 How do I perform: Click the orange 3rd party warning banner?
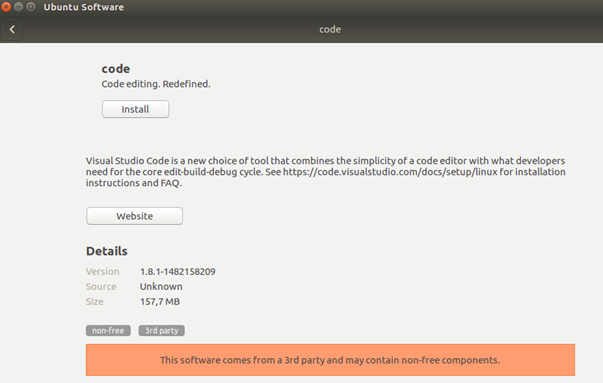click(x=330, y=360)
